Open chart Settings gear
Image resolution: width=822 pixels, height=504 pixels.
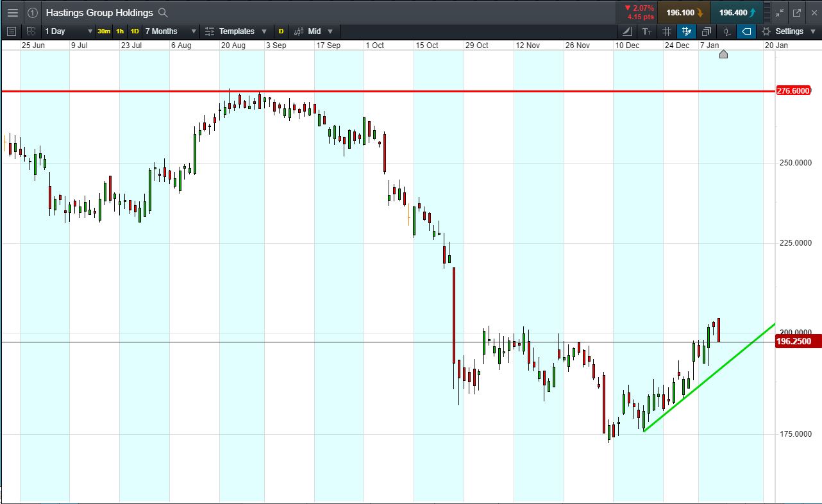coord(766,31)
